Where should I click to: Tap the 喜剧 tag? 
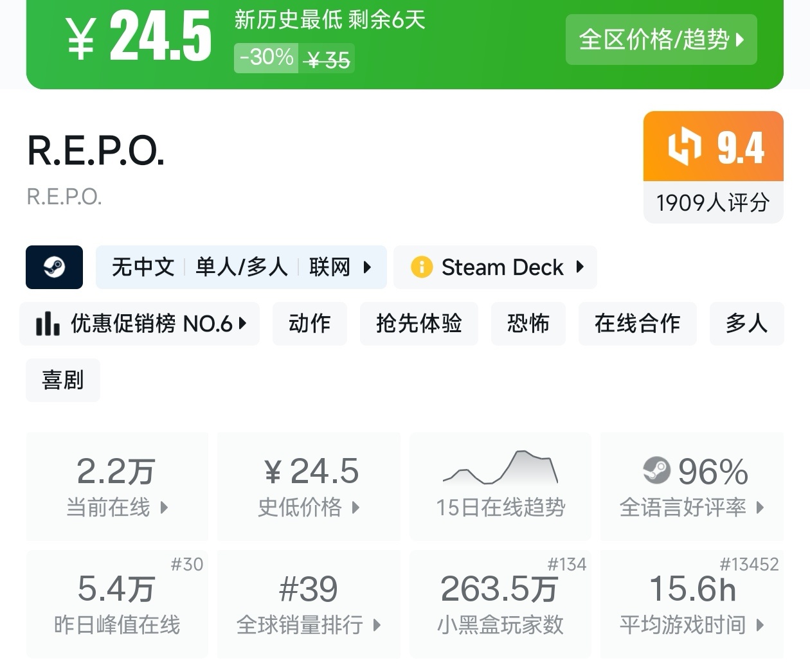click(62, 380)
